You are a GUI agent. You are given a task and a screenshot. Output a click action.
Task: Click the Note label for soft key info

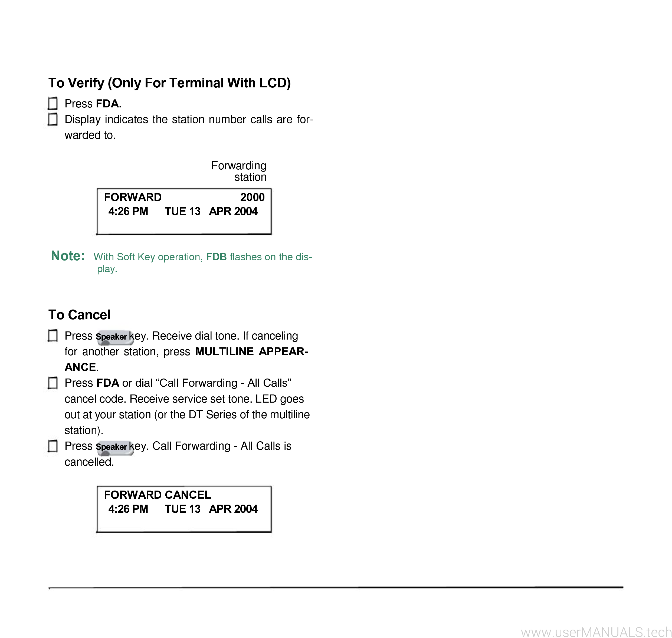(65, 255)
